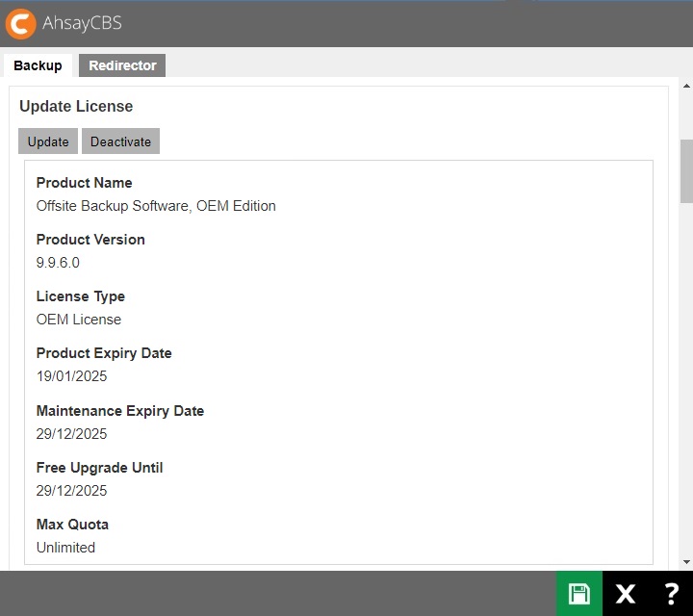Select product expiry date 19/01/2025
The width and height of the screenshot is (693, 616).
click(71, 376)
